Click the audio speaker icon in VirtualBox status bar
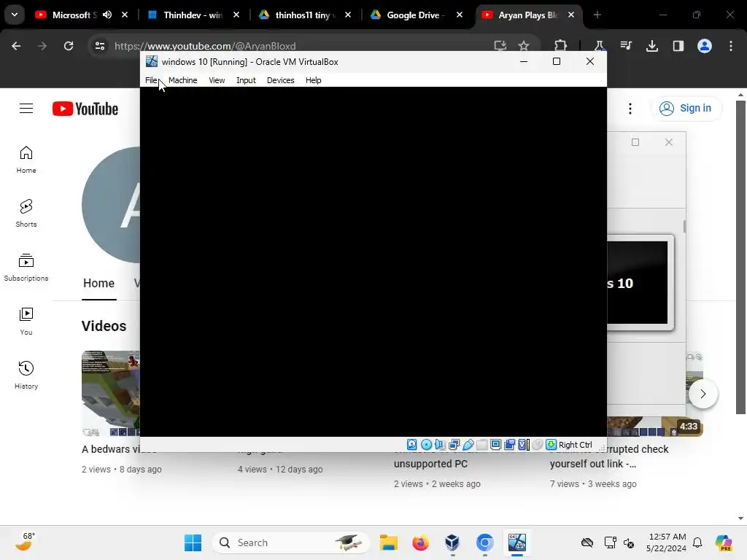Viewport: 747px width, 560px height. [440, 445]
